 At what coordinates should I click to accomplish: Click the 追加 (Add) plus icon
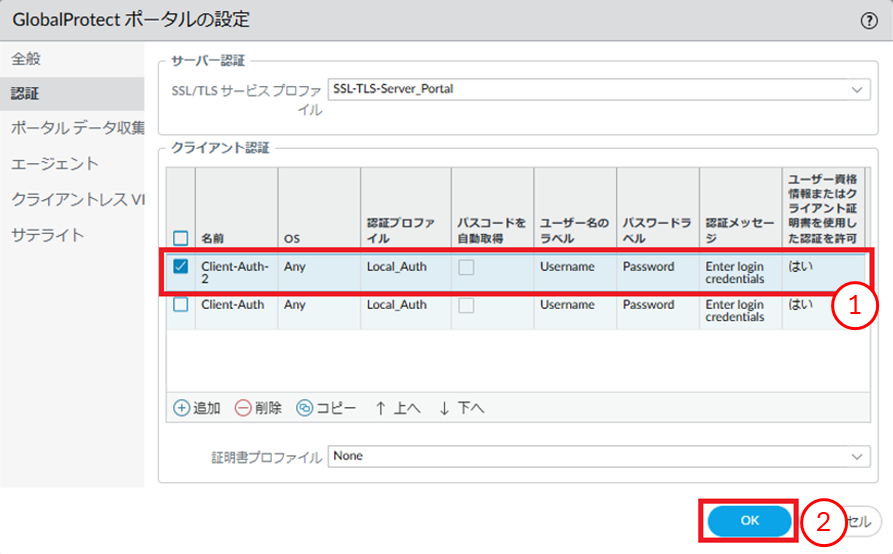pos(181,408)
